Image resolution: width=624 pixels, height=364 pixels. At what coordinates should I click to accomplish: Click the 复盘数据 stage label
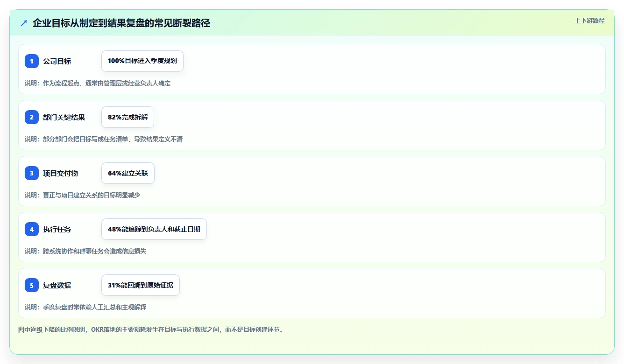(57, 285)
